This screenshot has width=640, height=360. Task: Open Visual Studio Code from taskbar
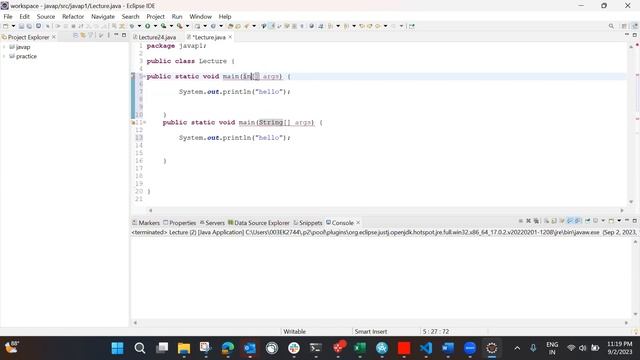coord(426,348)
